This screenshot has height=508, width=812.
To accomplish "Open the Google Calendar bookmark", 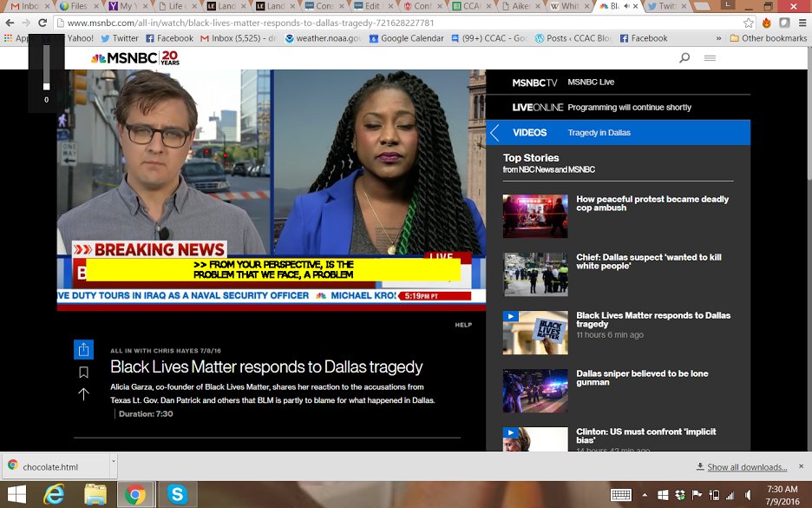I will tap(407, 38).
